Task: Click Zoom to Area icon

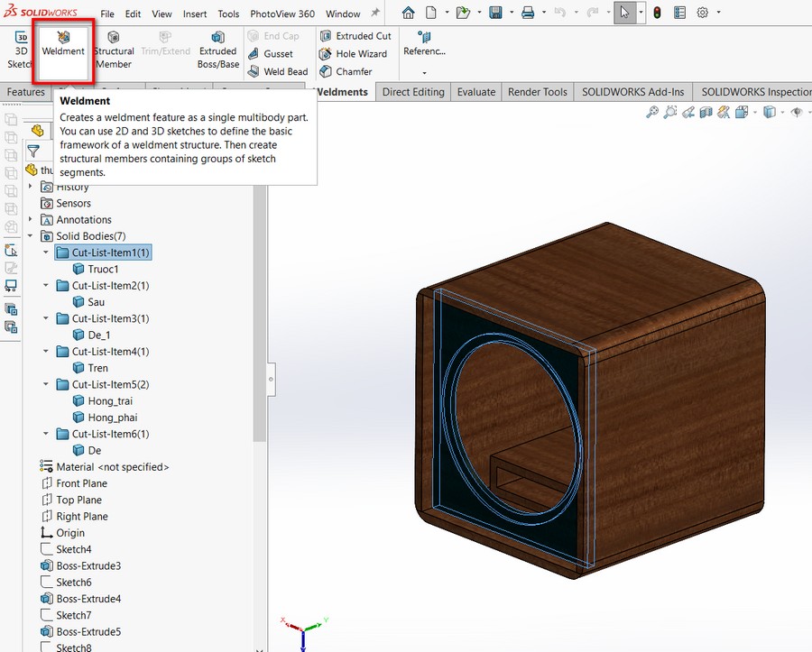Action: click(x=670, y=111)
